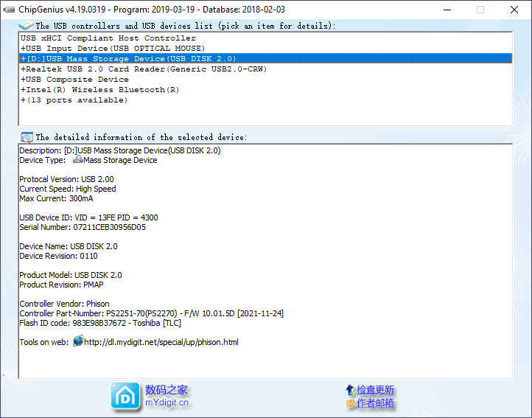The width and height of the screenshot is (532, 418).
Task: Click the ChipGenius title bar app icon
Action: 9,10
